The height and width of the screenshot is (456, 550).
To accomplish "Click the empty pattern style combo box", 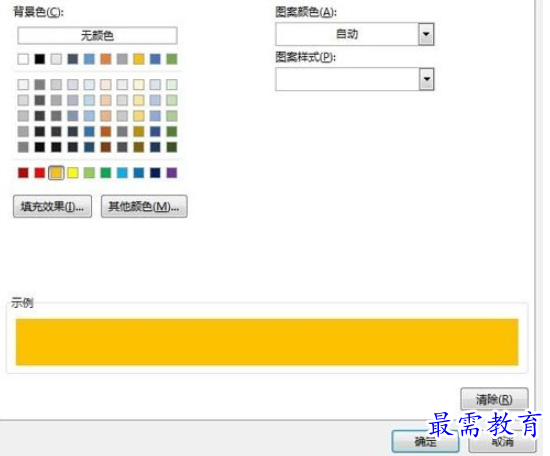I will [x=355, y=79].
